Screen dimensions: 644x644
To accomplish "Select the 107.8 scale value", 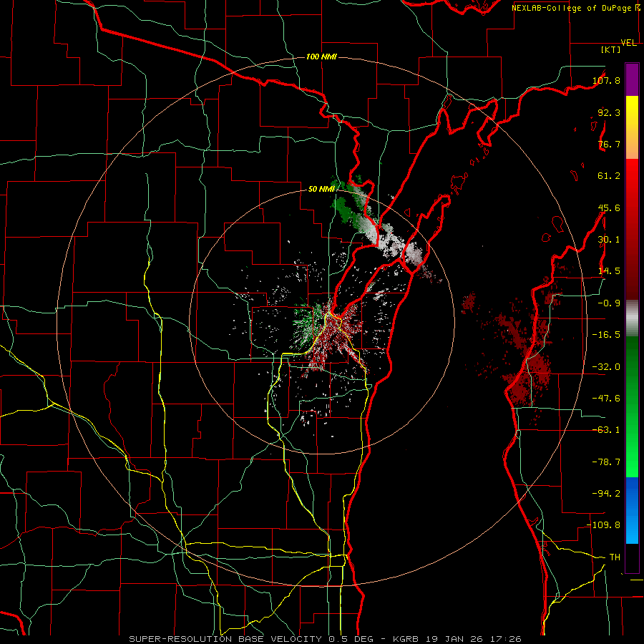I will [x=606, y=80].
